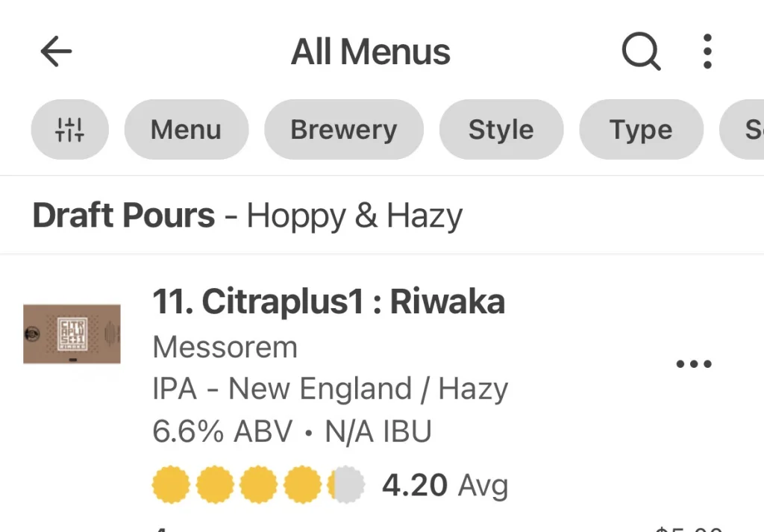Open the Menu filter chip
764x532 pixels.
pos(186,130)
